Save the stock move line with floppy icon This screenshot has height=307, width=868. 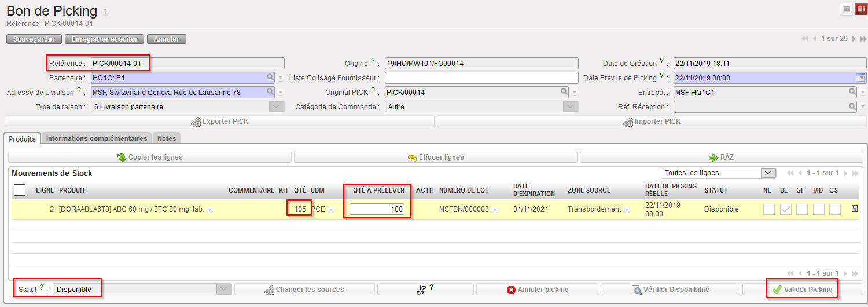click(855, 209)
